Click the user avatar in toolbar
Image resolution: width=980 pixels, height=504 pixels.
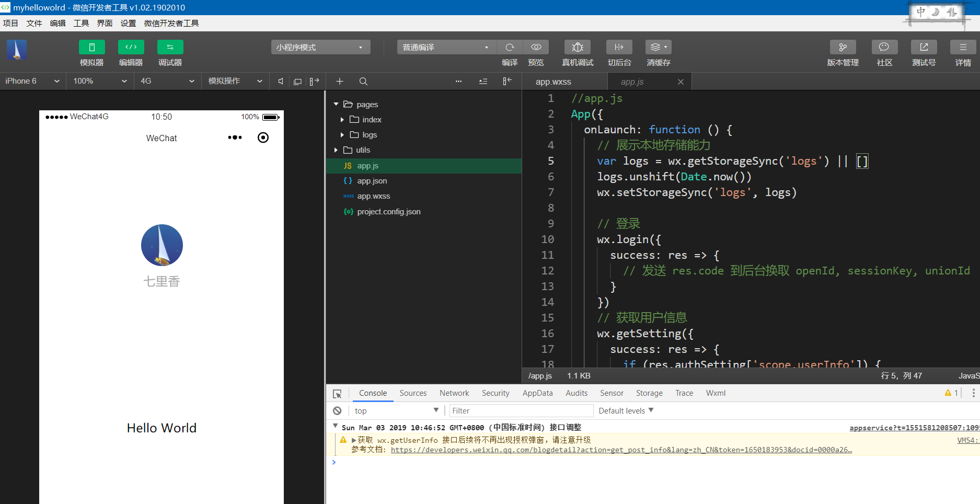click(17, 50)
